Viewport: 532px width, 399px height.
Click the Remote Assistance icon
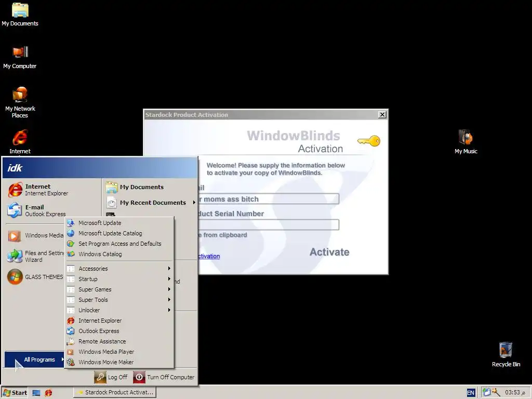[x=71, y=341]
